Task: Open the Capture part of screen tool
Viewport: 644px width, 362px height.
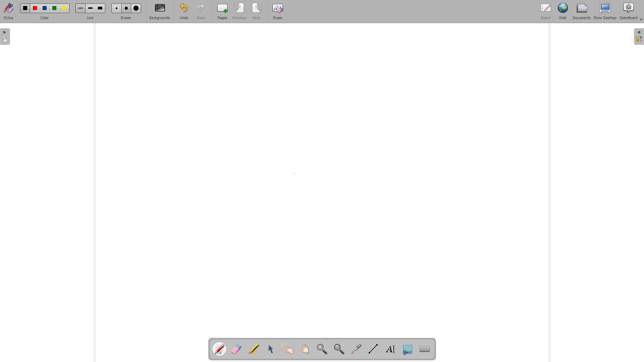Action: point(408,349)
